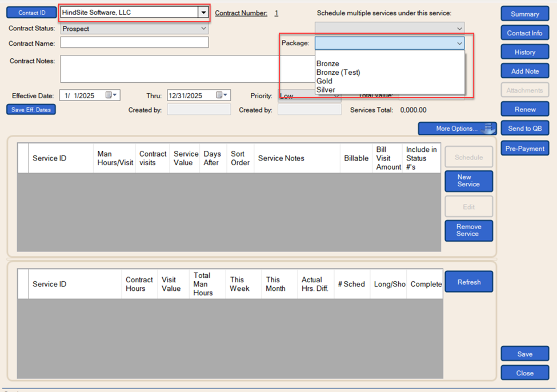Click the Service Notes column header
This screenshot has height=392, width=557.
click(x=281, y=158)
